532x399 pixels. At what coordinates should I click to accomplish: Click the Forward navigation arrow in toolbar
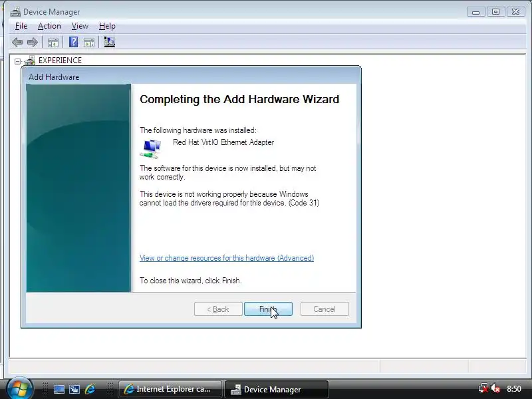[32, 43]
